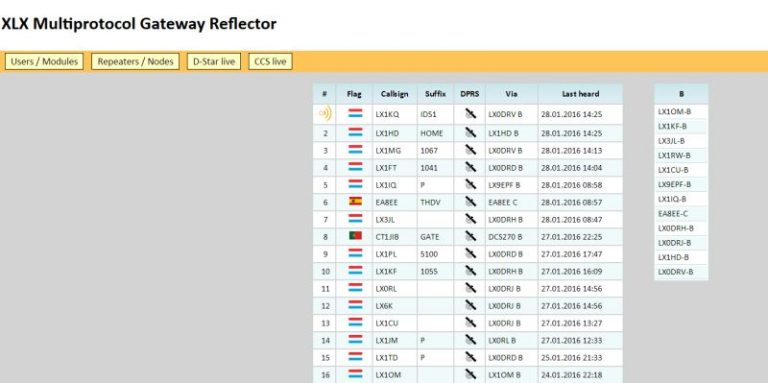Click the Luxembourg flag in row 3
This screenshot has height=383, width=768.
[x=355, y=149]
